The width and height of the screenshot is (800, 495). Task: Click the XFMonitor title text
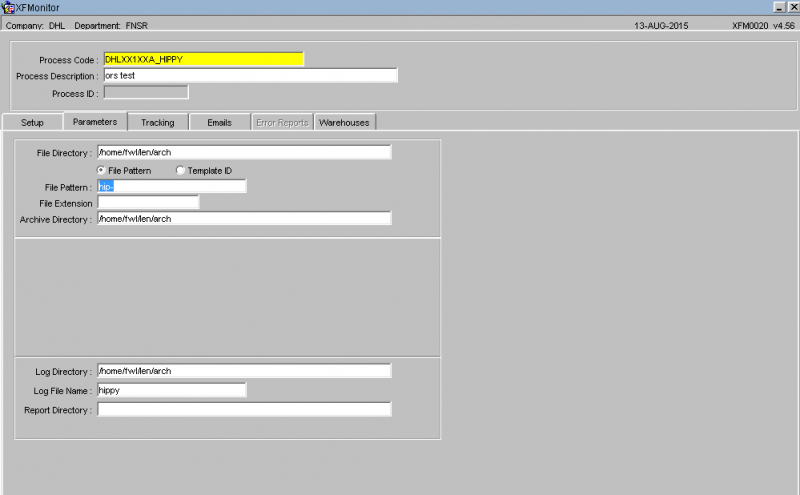tap(37, 8)
